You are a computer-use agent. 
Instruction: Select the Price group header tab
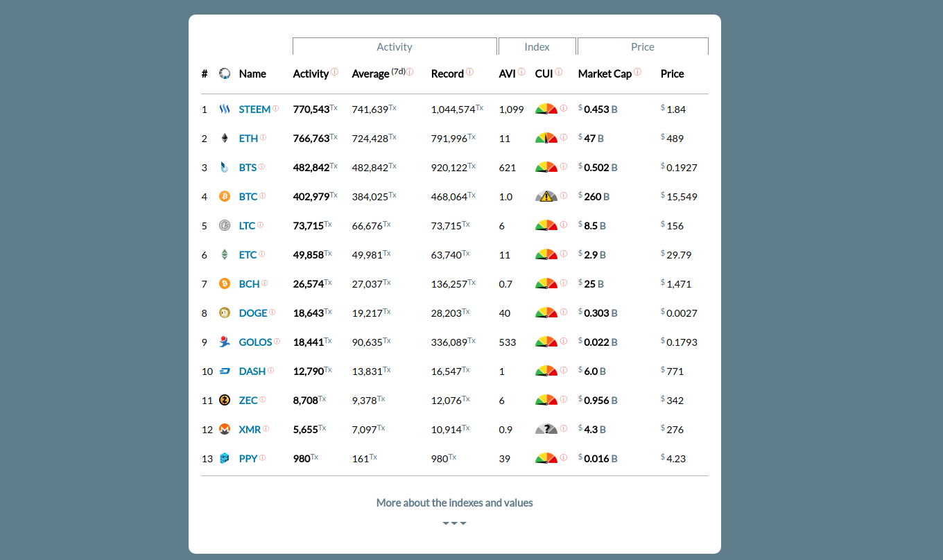(x=643, y=46)
